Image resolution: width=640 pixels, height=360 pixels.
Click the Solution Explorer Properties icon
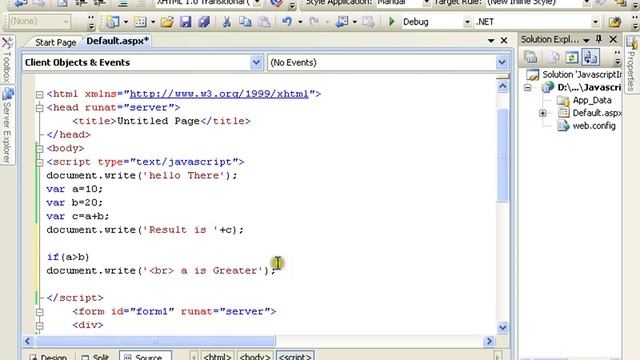pyautogui.click(x=531, y=57)
